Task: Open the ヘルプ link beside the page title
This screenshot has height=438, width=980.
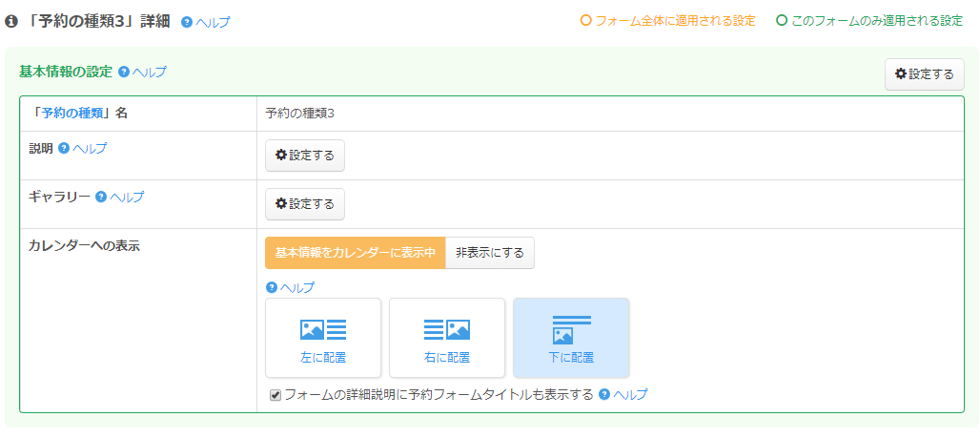Action: click(213, 22)
